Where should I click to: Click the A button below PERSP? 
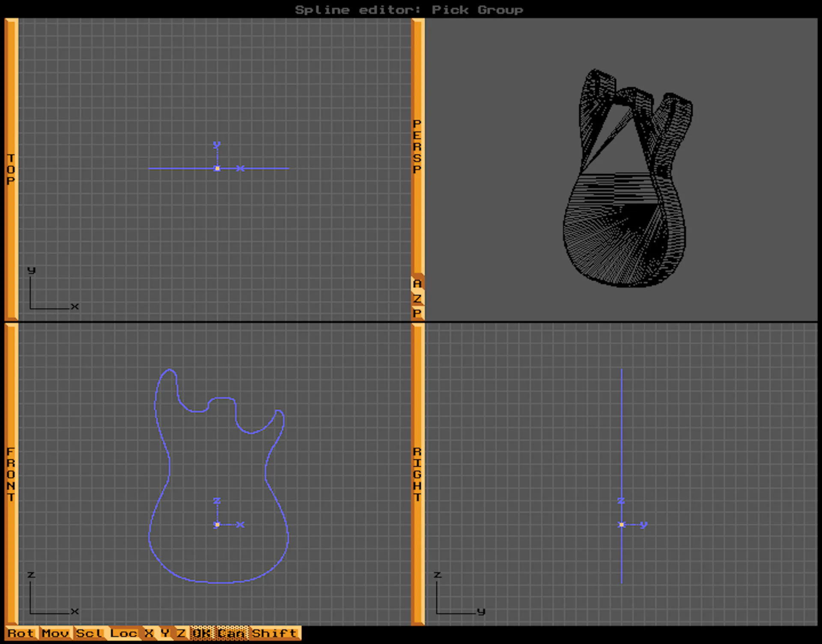point(417,283)
